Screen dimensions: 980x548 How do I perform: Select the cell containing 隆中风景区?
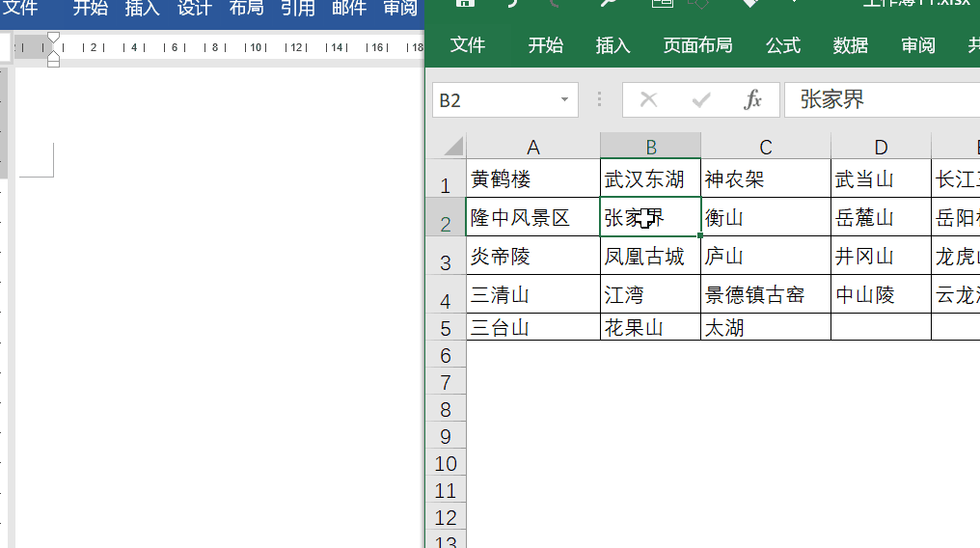[533, 217]
